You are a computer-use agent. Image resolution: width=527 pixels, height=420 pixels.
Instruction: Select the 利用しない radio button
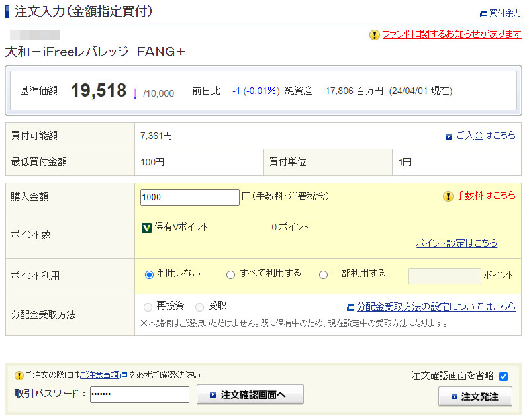click(149, 274)
